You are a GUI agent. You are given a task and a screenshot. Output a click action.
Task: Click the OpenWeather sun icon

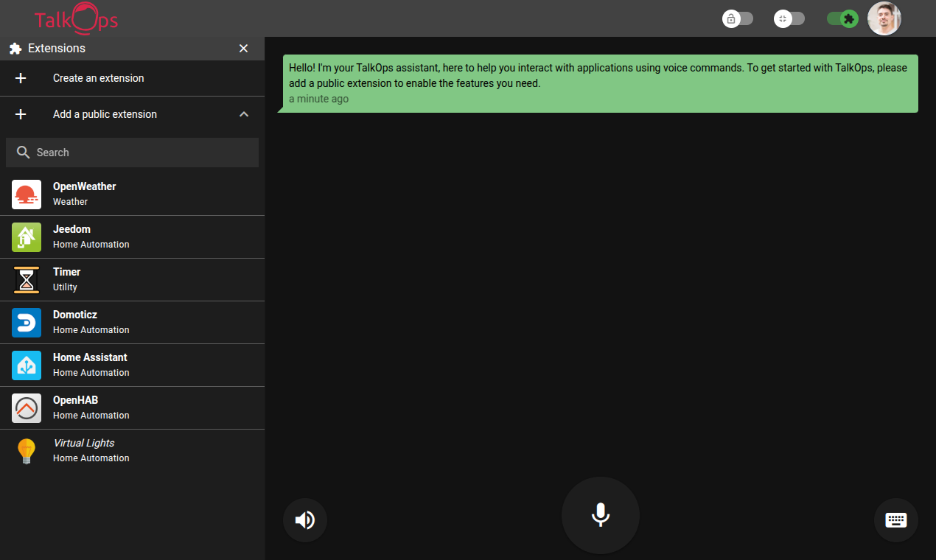coord(27,195)
